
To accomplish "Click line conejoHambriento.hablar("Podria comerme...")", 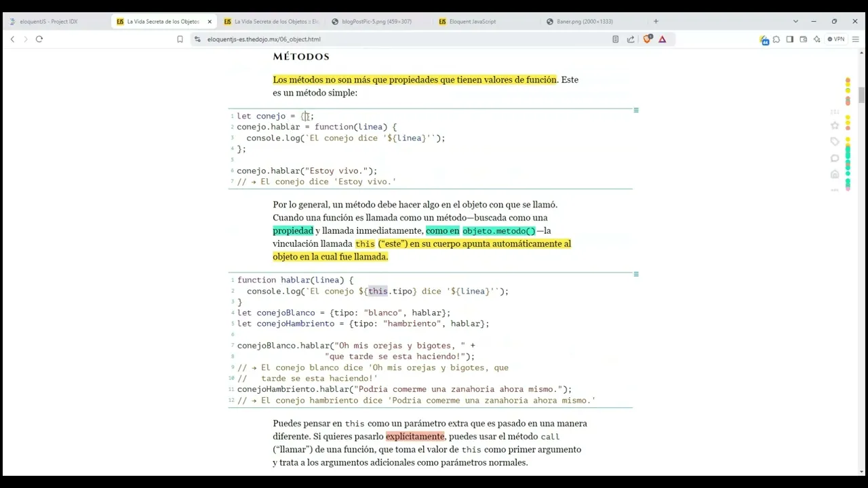I will pos(404,390).
